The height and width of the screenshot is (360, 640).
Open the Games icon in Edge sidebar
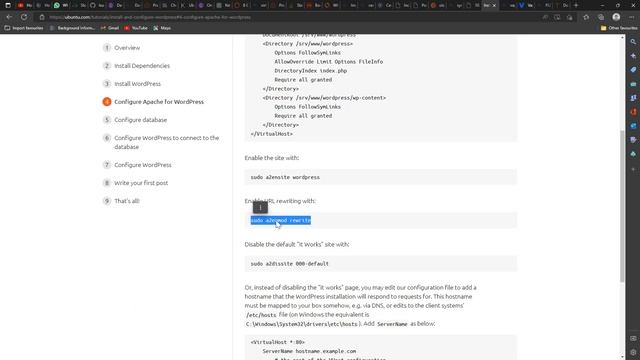pyautogui.click(x=633, y=98)
